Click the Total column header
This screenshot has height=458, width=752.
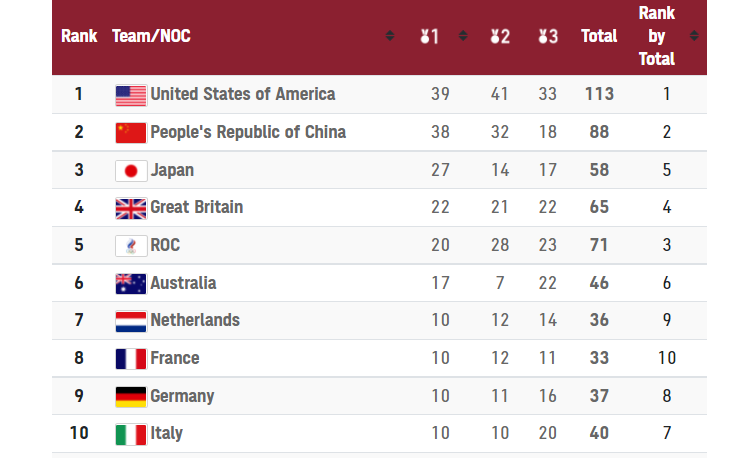pos(599,36)
